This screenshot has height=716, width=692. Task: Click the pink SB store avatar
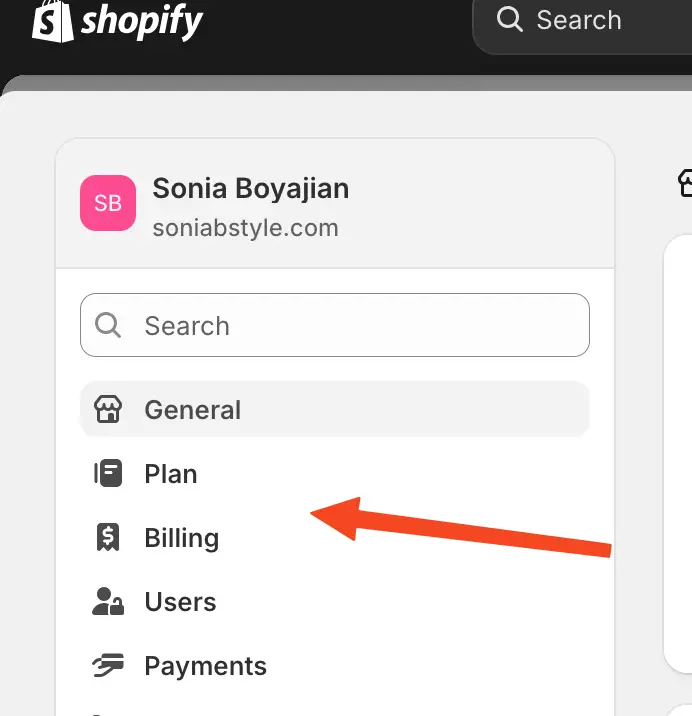coord(108,203)
